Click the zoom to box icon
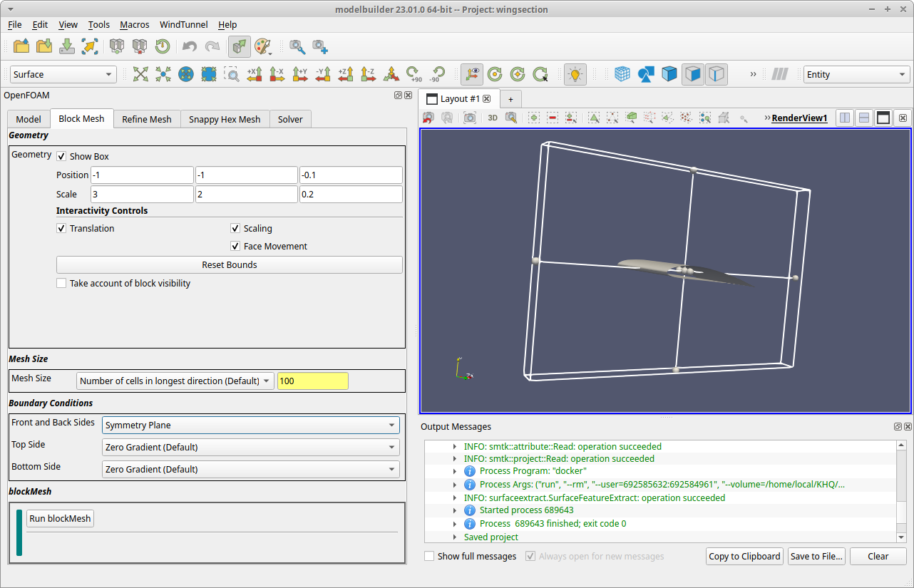914x588 pixels. tap(232, 74)
